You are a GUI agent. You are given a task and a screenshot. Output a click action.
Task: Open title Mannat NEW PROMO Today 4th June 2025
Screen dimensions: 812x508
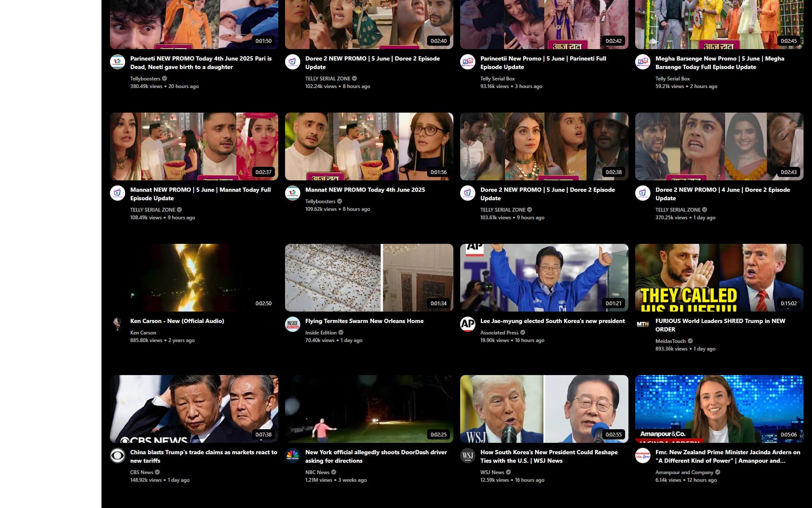coord(365,190)
